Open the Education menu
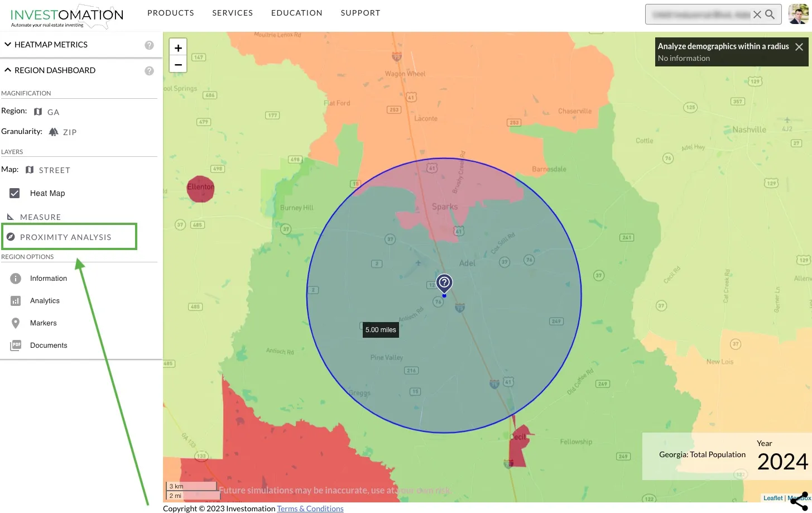The height and width of the screenshot is (513, 812). pos(296,12)
